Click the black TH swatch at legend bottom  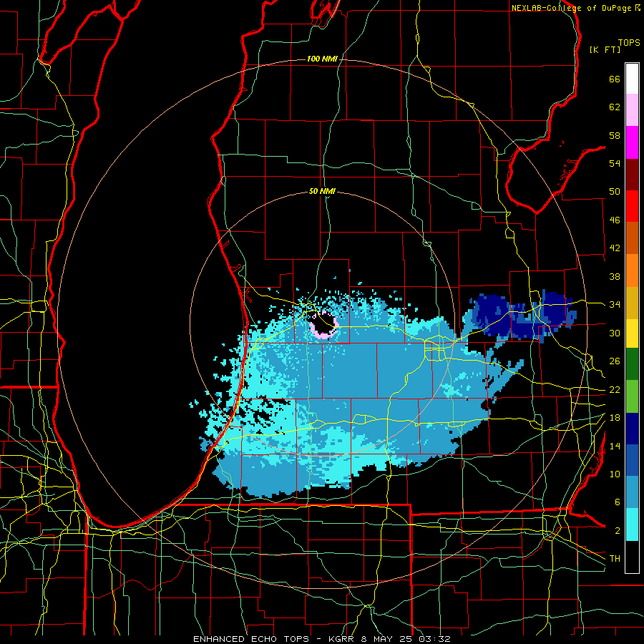tap(632, 557)
